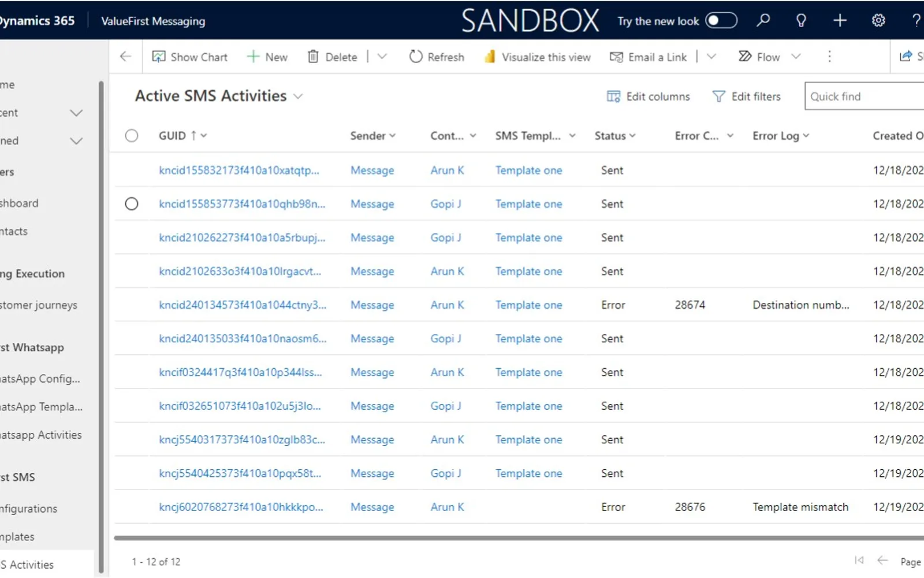The height and width of the screenshot is (578, 924).
Task: Go to previous page arrow
Action: pos(882,560)
